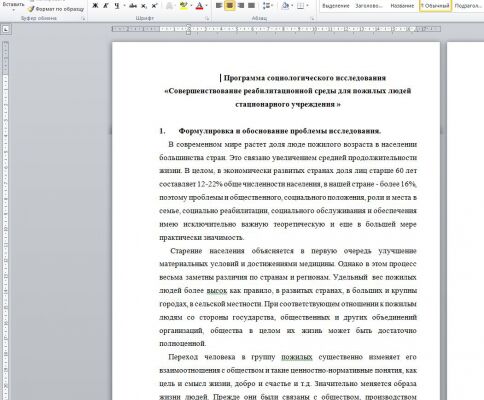Image resolution: width=484 pixels, height=400 pixels.
Task: Open the Абзац dialog launcher
Action: pyautogui.click(x=312, y=19)
